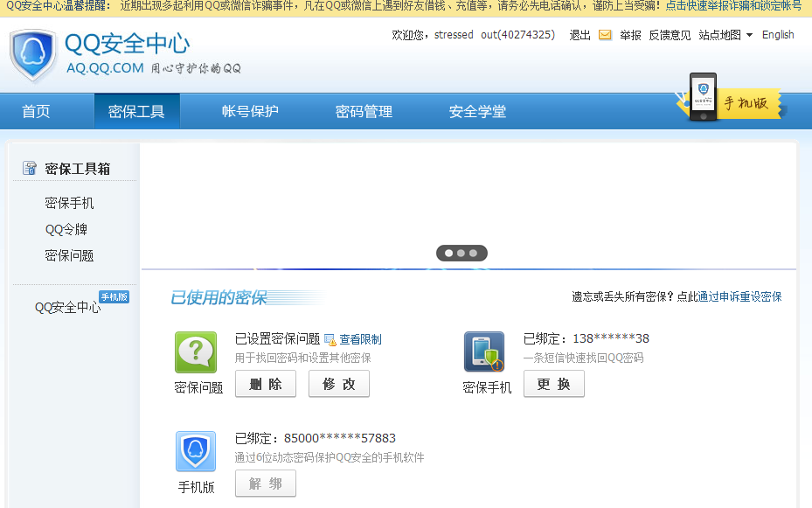Go to the 首页 tab
812x508 pixels.
point(36,111)
